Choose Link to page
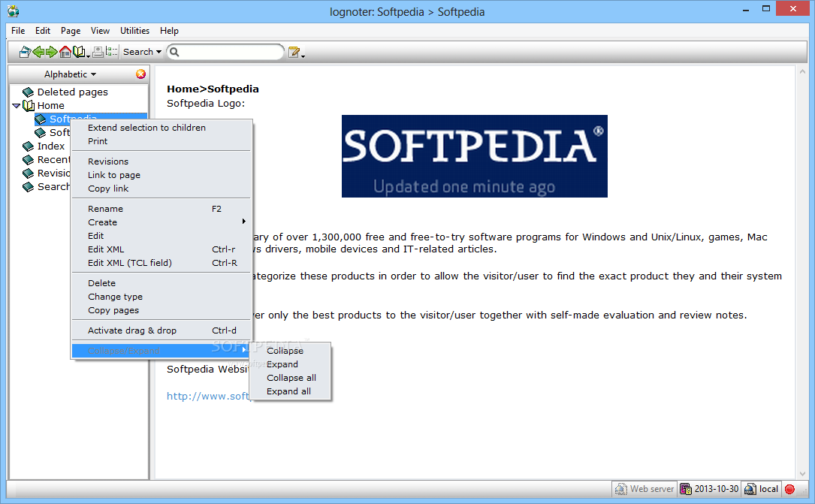The image size is (815, 504). pos(161,174)
